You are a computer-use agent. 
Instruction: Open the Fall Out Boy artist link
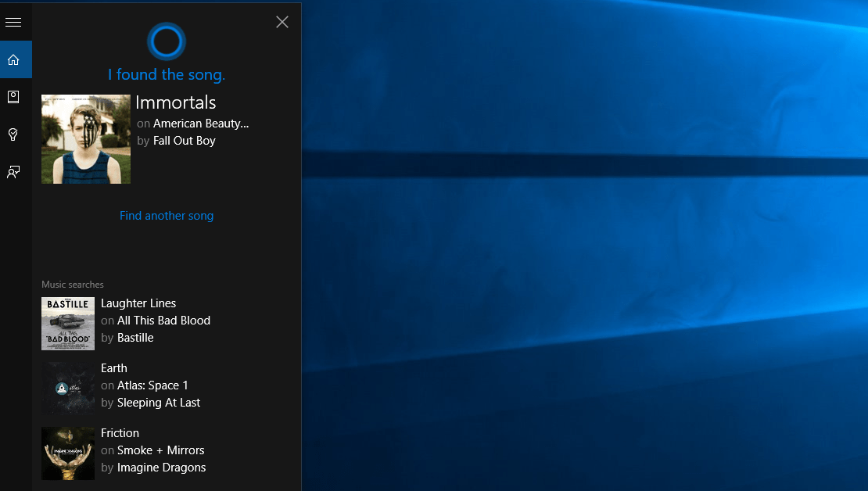tap(185, 141)
